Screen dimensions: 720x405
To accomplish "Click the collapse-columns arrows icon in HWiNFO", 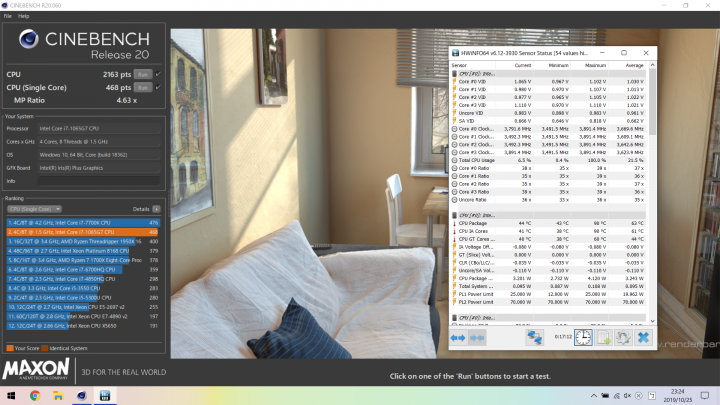I will (477, 338).
